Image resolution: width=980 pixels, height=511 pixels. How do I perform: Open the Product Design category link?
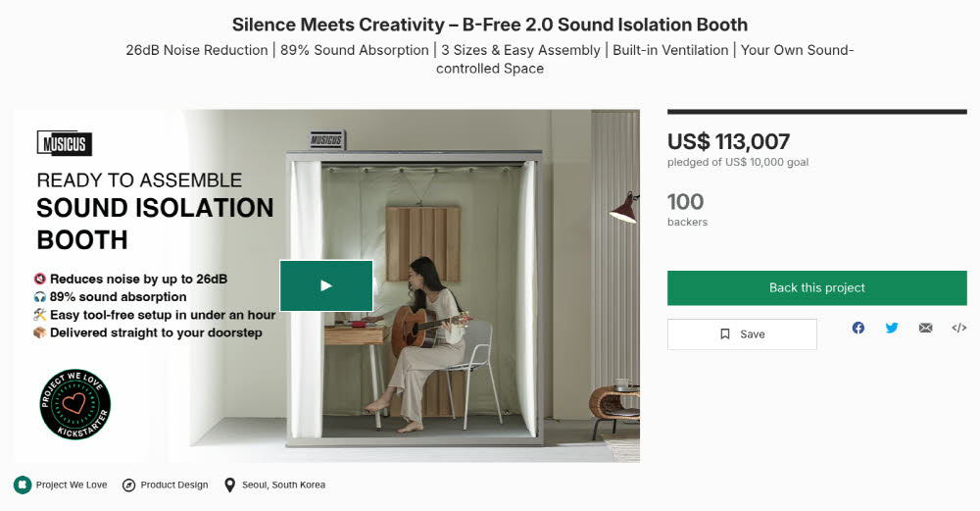[174, 485]
